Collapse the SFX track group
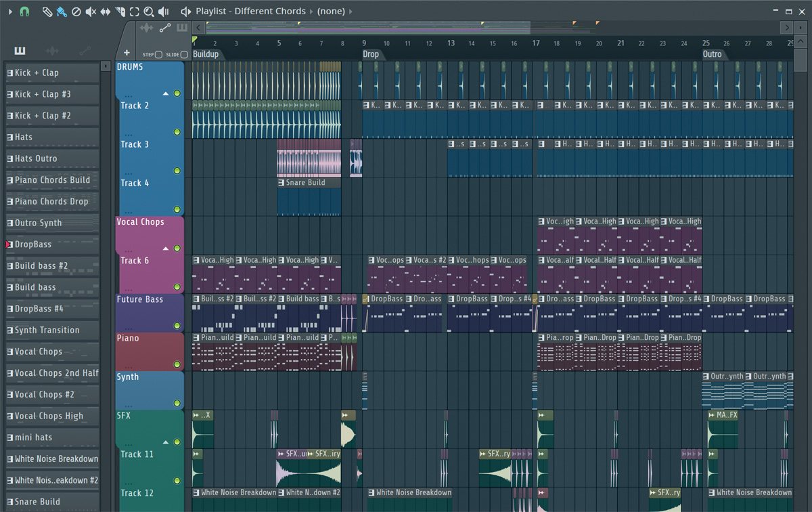This screenshot has width=812, height=512. coord(166,442)
